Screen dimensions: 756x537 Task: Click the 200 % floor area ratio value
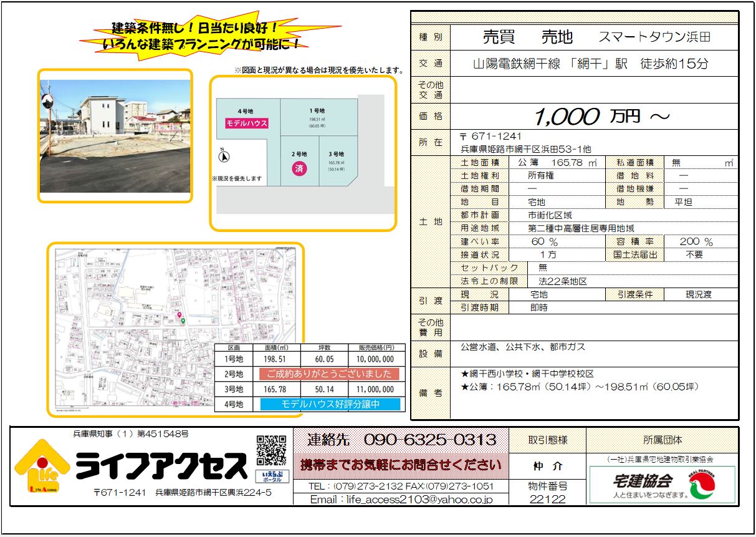696,241
